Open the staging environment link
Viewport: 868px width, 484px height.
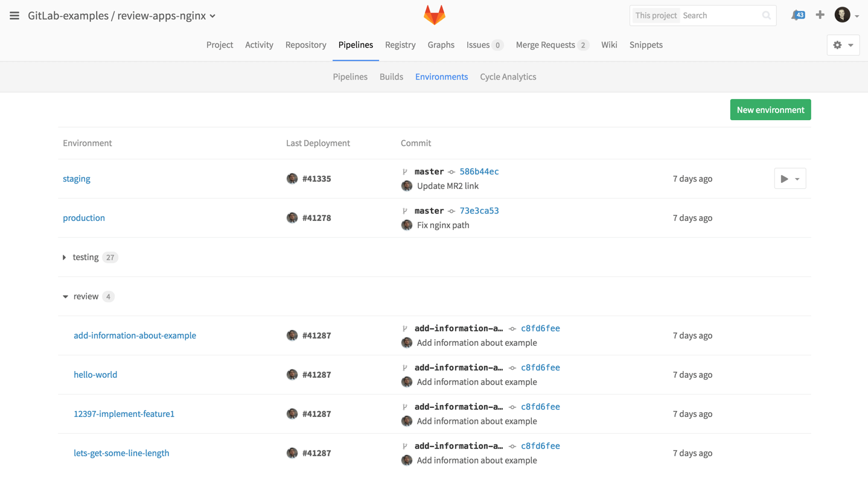(77, 179)
